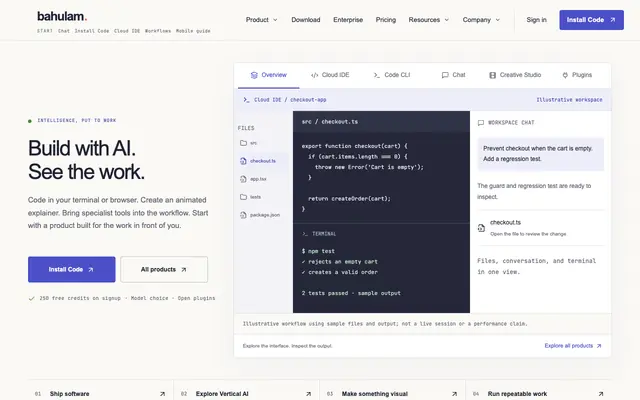Click the src folder icon
The width and height of the screenshot is (640, 400).
[x=243, y=143]
